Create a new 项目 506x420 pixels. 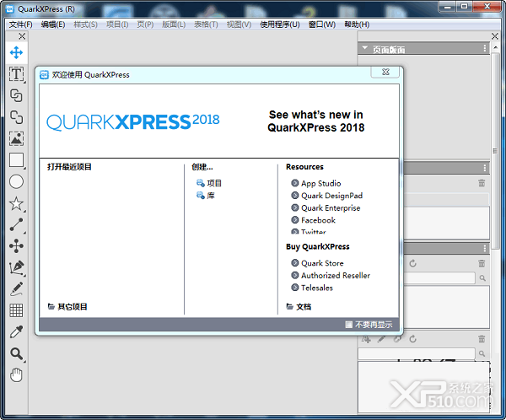(209, 183)
